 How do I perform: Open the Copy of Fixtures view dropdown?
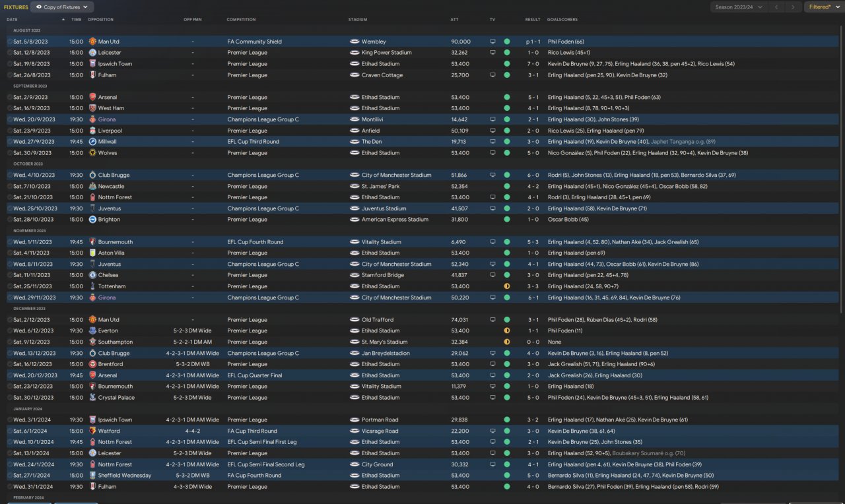click(x=63, y=7)
